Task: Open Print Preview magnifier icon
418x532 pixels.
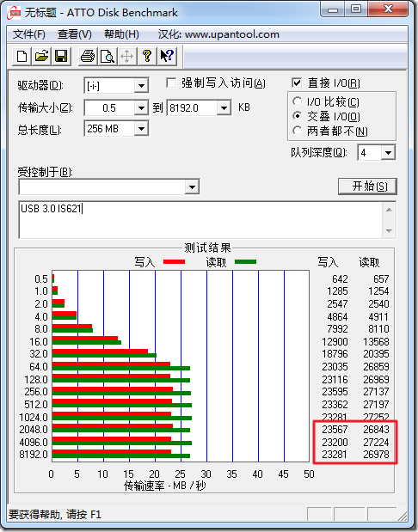Action: click(108, 56)
